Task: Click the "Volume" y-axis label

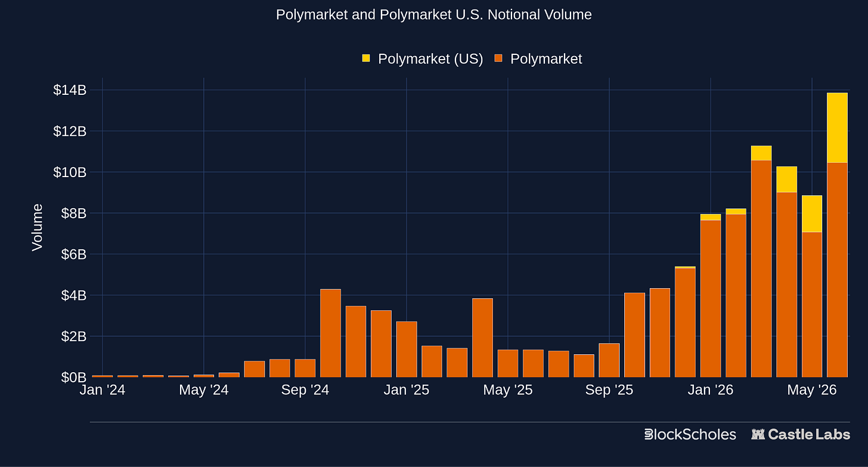Action: point(38,227)
